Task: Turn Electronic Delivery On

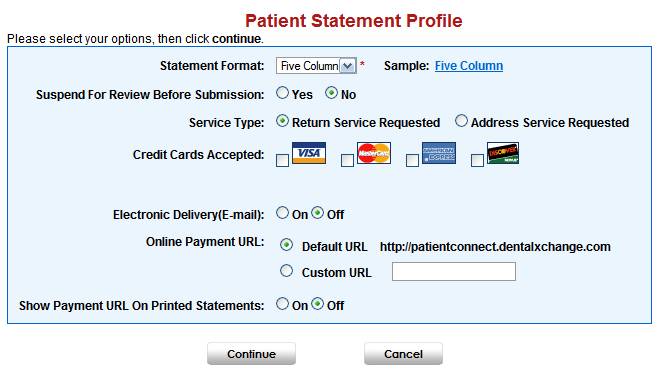Action: click(x=282, y=213)
